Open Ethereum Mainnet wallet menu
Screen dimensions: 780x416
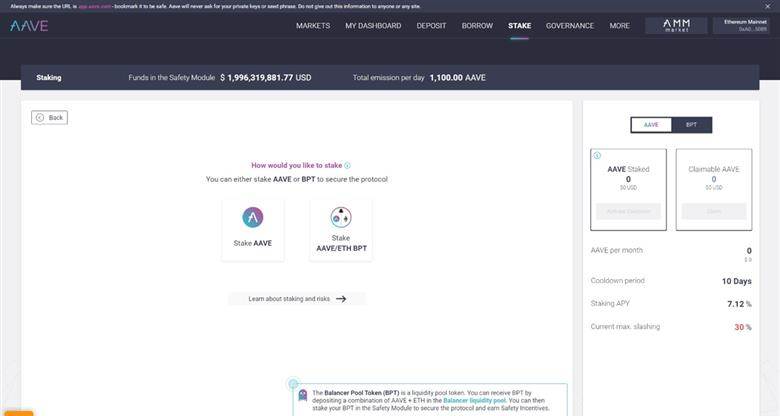tap(741, 25)
